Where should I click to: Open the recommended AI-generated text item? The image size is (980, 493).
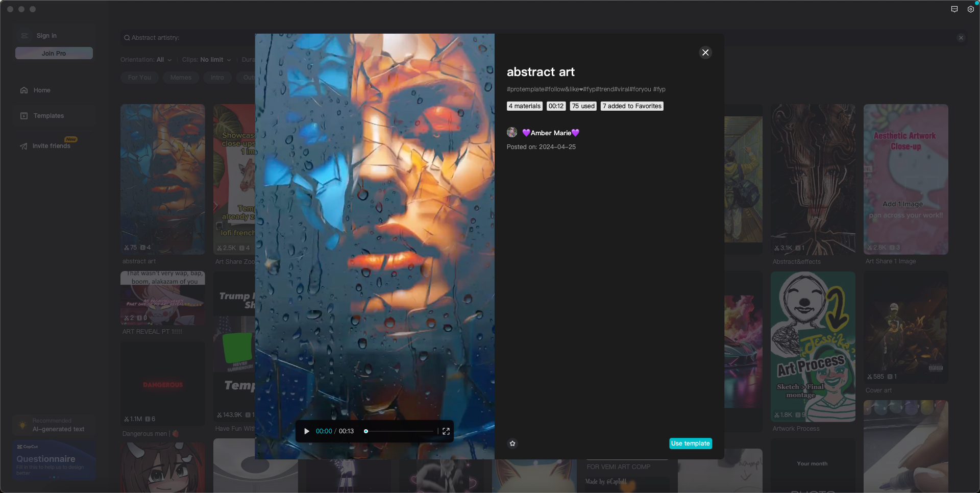point(54,425)
